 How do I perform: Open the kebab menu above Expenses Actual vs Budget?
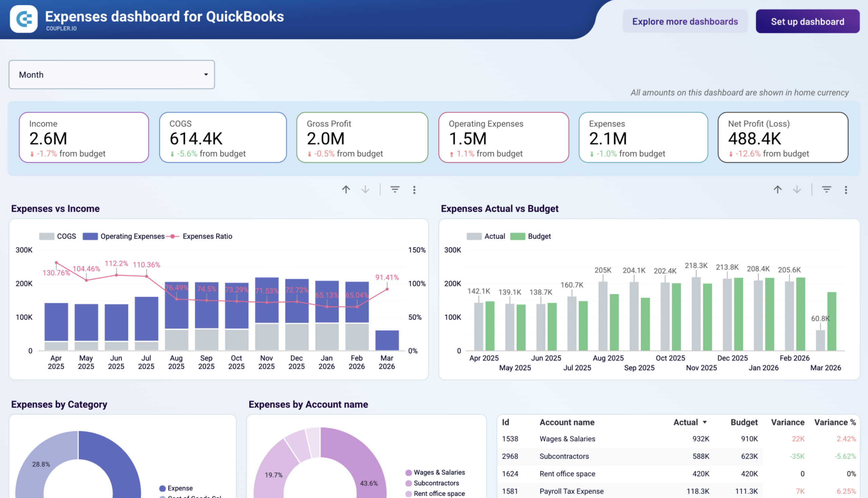[x=846, y=190]
